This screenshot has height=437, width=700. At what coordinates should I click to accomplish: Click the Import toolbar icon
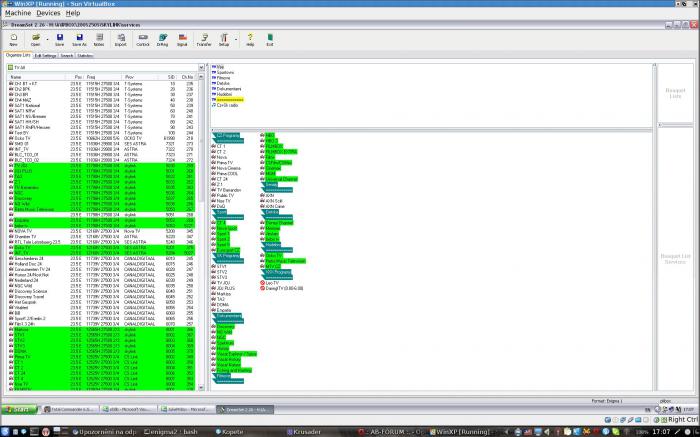click(121, 40)
